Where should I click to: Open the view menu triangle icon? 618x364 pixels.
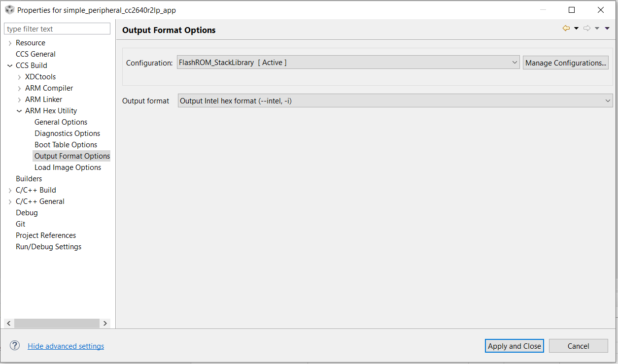point(607,29)
